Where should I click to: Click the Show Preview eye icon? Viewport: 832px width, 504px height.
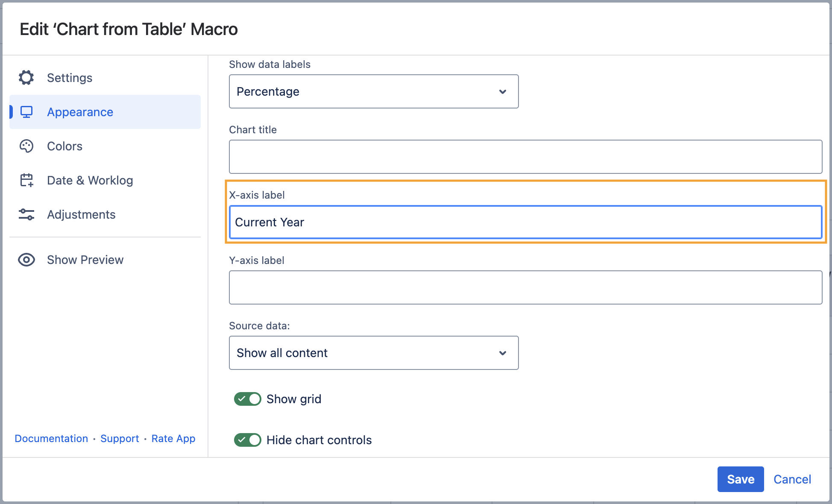click(26, 260)
